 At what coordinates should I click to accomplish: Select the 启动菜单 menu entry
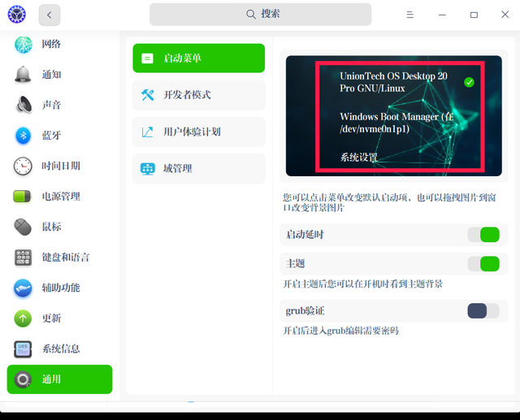point(198,58)
